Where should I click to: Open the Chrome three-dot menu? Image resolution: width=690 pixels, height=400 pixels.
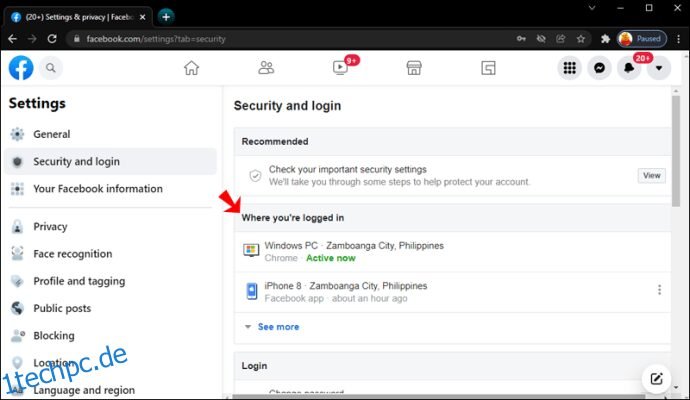click(679, 39)
